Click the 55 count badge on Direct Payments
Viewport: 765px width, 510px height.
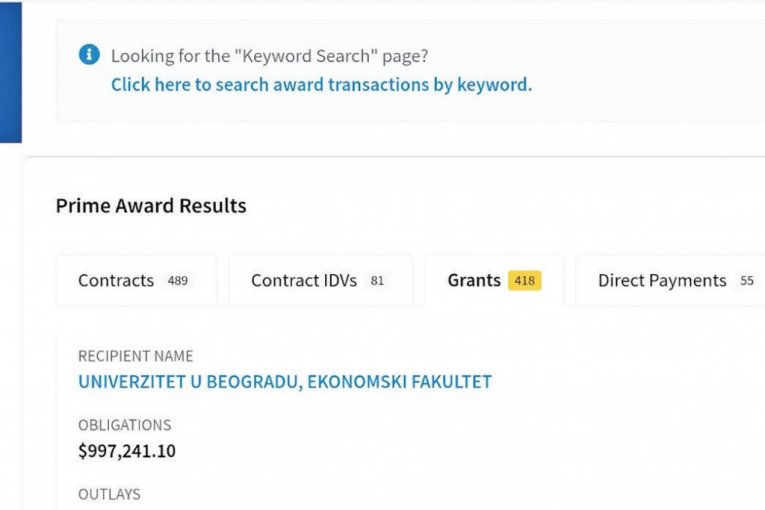pyautogui.click(x=747, y=281)
